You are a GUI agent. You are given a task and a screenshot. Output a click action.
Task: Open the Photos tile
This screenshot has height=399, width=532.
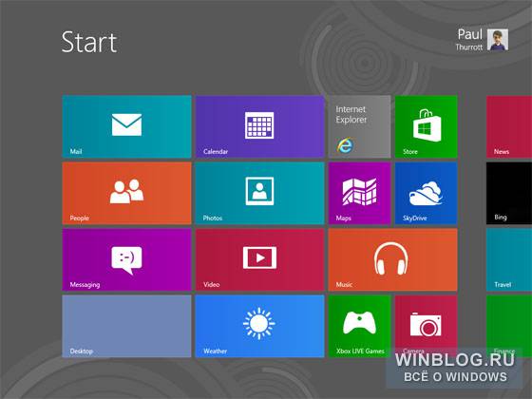[x=260, y=193]
